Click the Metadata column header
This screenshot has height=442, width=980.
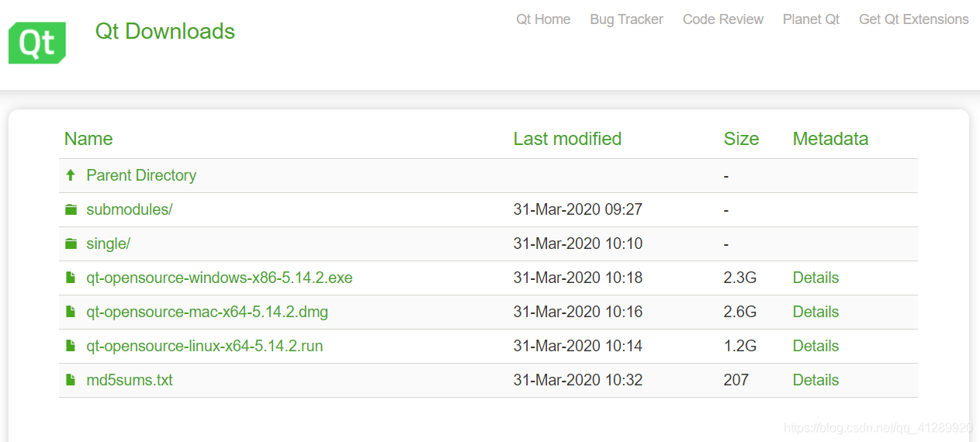[830, 139]
